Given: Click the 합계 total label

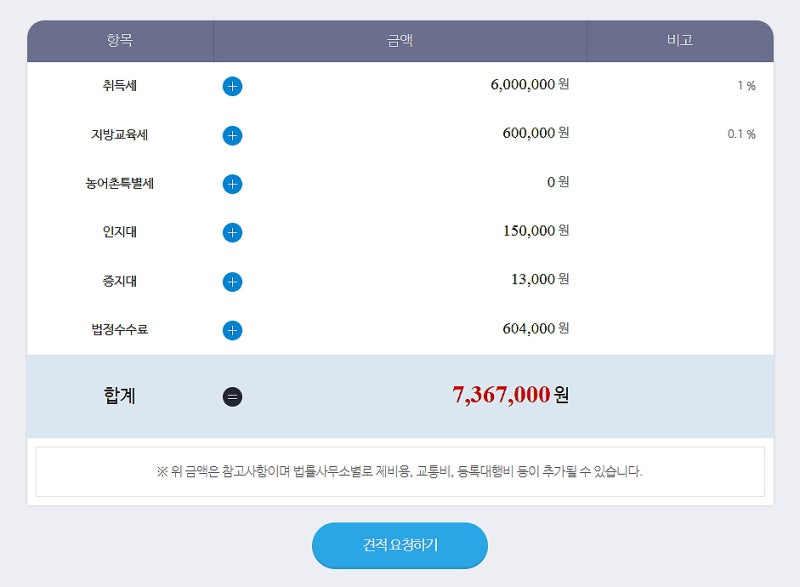Looking at the screenshot, I should 119,396.
